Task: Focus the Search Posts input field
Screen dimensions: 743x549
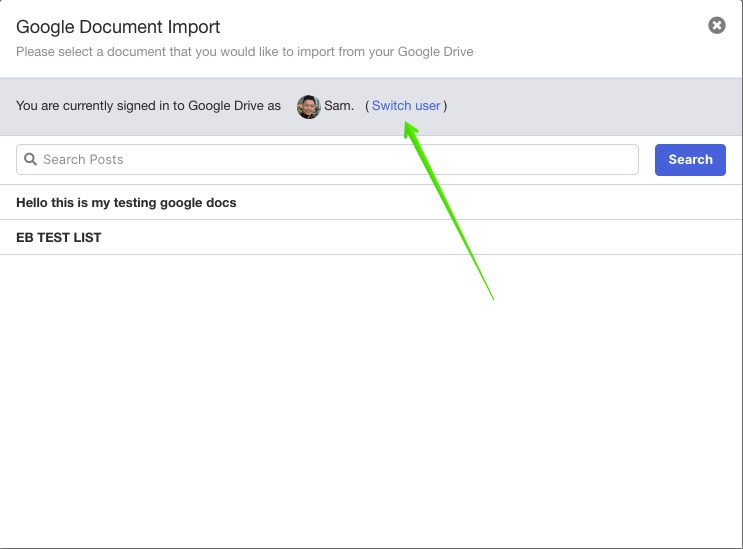Action: pos(327,160)
